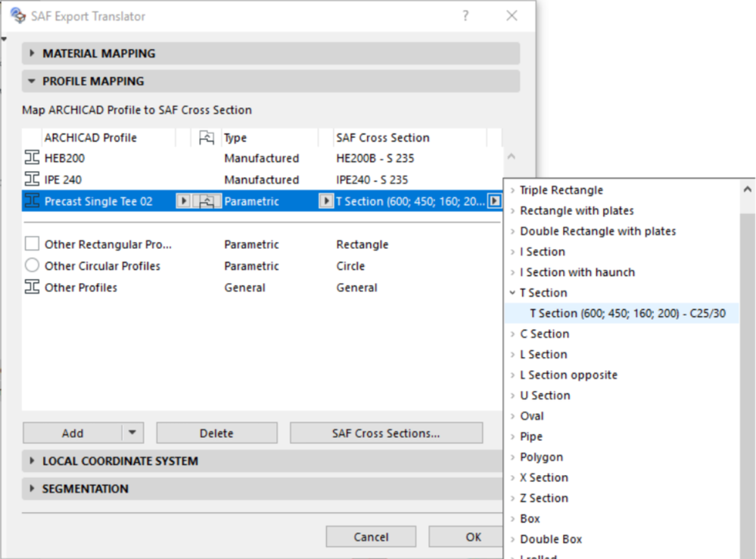The height and width of the screenshot is (559, 756).
Task: Expand the X Section entry
Action: [512, 477]
